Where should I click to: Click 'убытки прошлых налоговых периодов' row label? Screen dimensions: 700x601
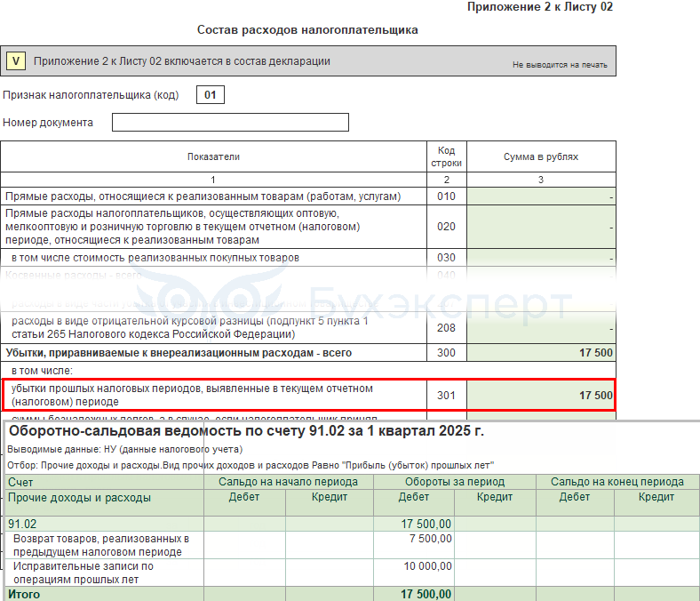[192, 395]
